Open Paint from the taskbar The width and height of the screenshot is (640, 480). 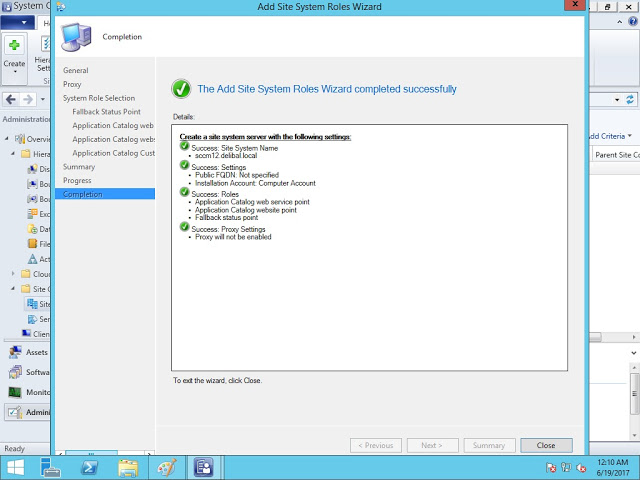click(166, 467)
